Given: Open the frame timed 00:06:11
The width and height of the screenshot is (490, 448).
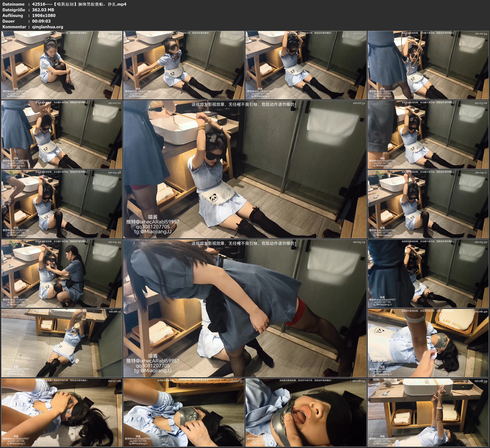Looking at the screenshot, I should coord(62,343).
